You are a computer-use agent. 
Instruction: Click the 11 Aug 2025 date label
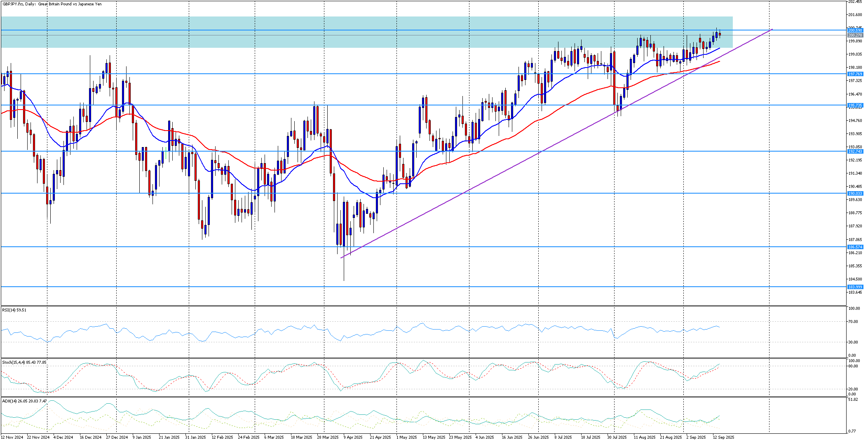645,437
